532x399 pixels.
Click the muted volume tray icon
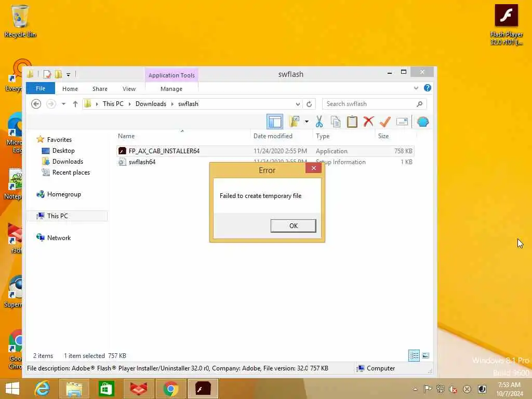coord(453,389)
